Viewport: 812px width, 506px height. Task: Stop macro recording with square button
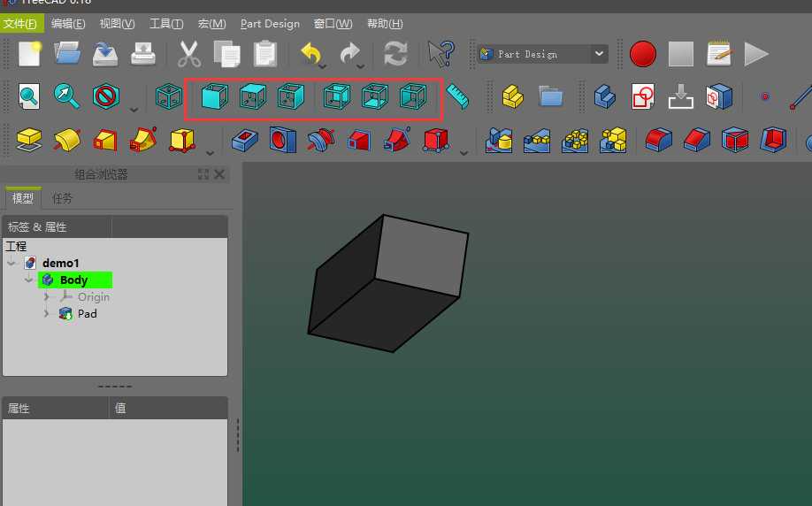pyautogui.click(x=681, y=54)
